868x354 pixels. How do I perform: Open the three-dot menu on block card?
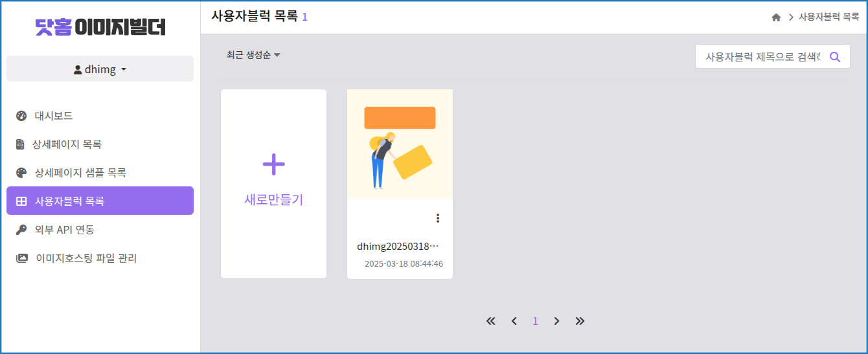pyautogui.click(x=438, y=218)
